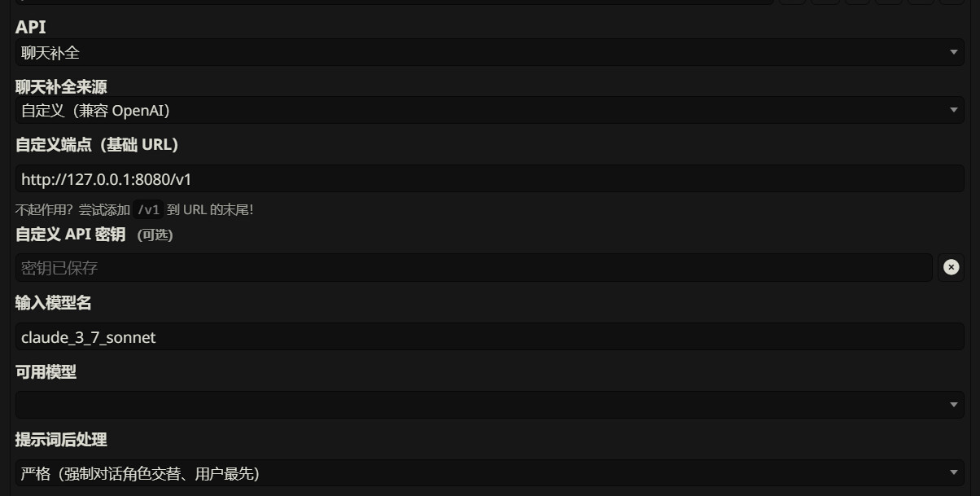The image size is (980, 496).
Task: Click the 输入模型名 label
Action: (x=54, y=303)
